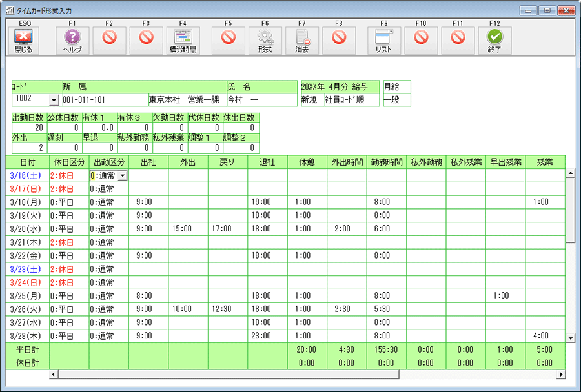Click the 月給 pay type label
Viewport: 581px width, 392px height.
pyautogui.click(x=392, y=87)
